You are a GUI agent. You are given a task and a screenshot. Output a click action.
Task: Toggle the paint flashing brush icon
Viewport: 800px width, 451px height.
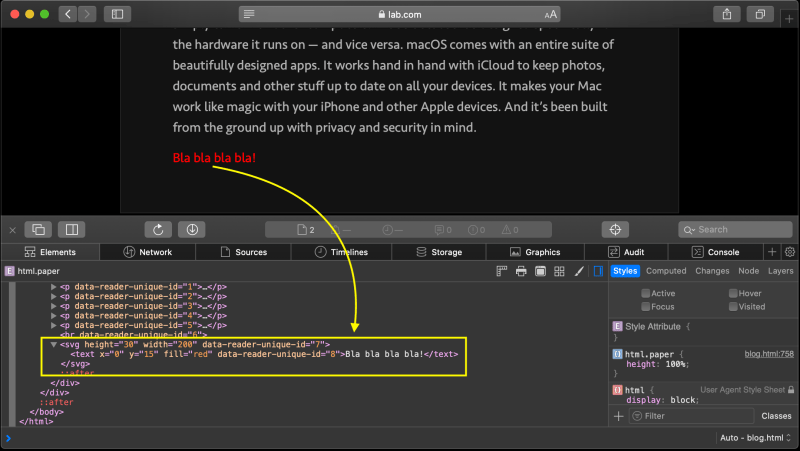pos(579,271)
